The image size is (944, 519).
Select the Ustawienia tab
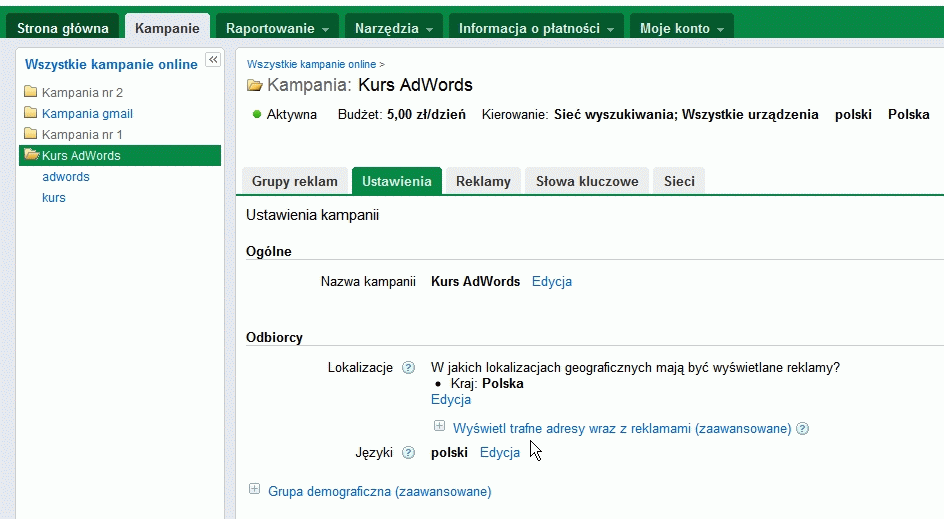pyautogui.click(x=397, y=181)
